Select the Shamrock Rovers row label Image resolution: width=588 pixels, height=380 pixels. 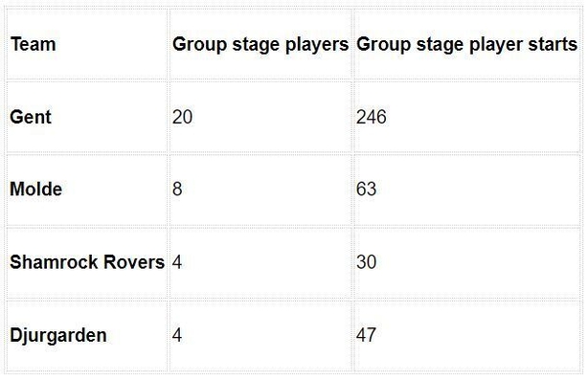(87, 262)
